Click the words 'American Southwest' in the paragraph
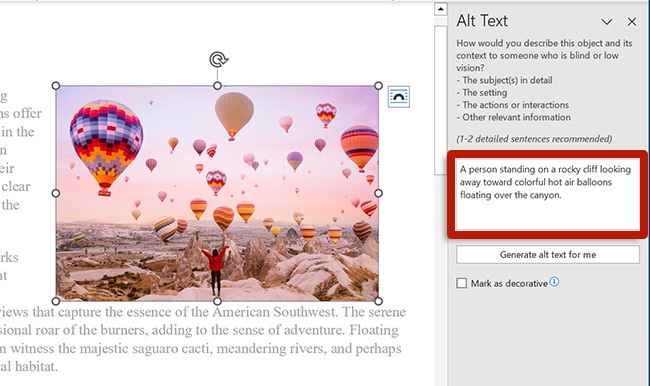This screenshot has width=650, height=386. coord(274,312)
